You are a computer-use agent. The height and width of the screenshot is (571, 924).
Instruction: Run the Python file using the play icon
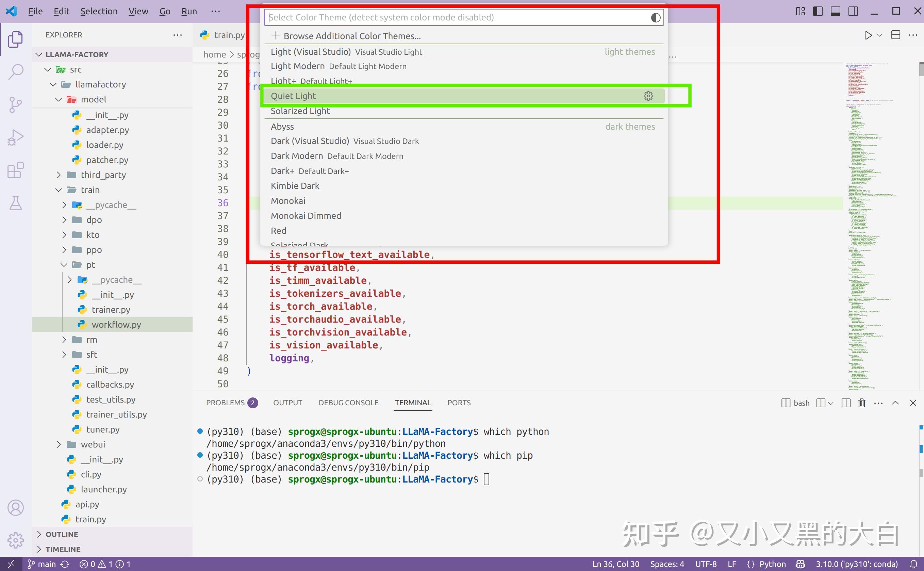pyautogui.click(x=869, y=35)
